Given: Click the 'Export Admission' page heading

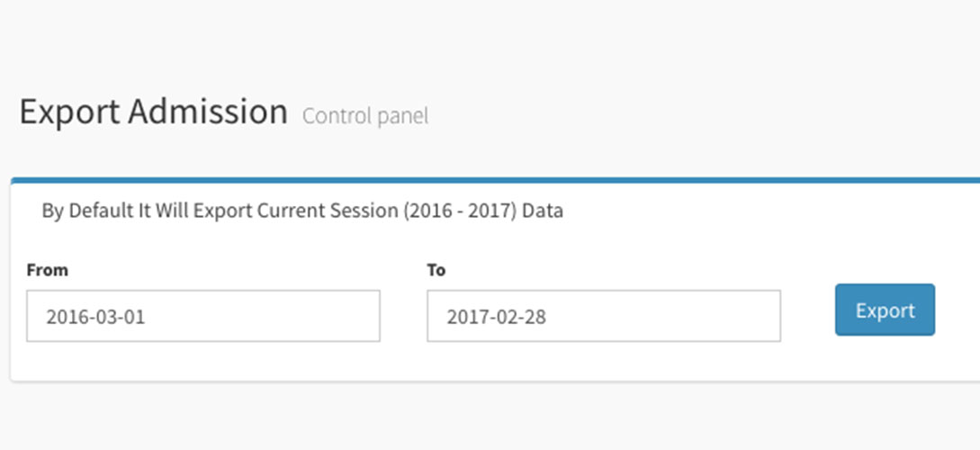Looking at the screenshot, I should [153, 112].
